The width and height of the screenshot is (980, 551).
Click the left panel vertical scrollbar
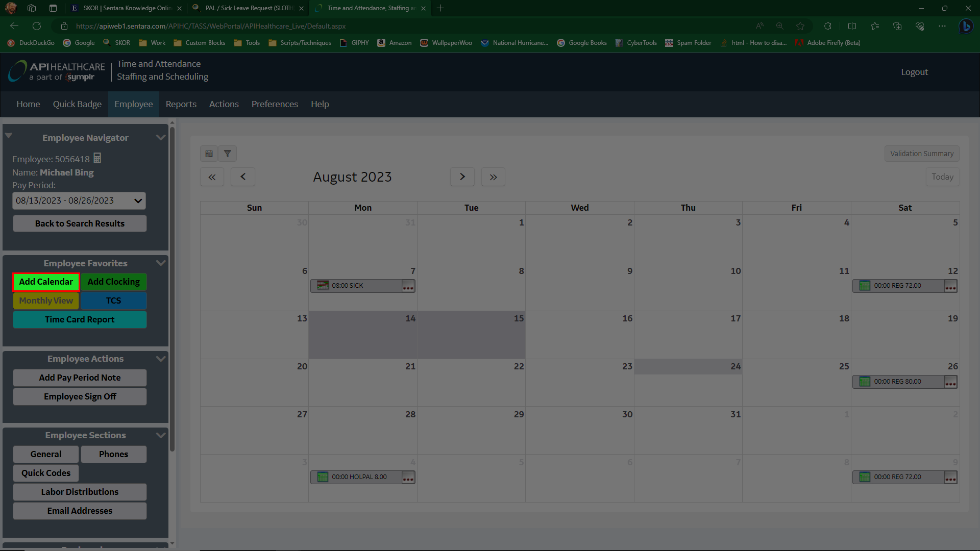[172, 288]
